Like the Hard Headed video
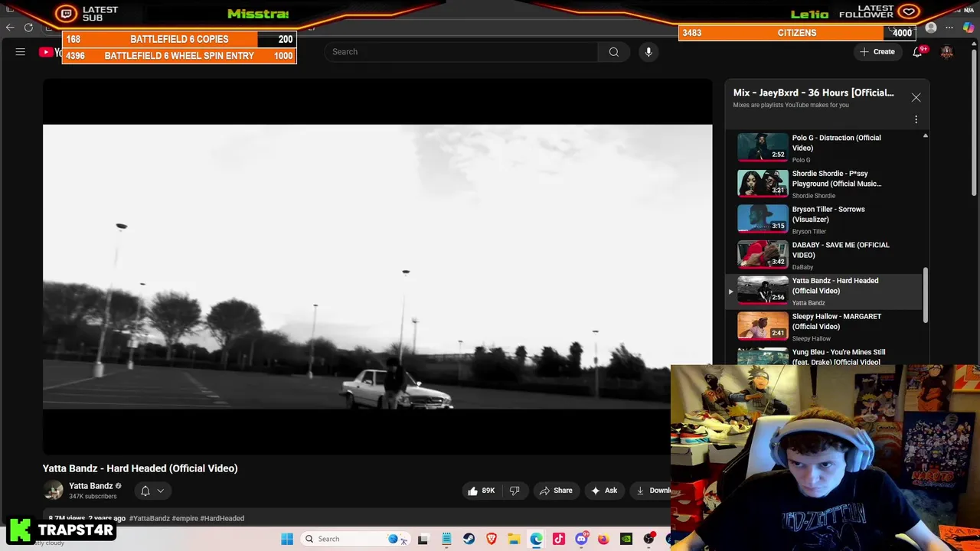The image size is (980, 551). tap(481, 491)
